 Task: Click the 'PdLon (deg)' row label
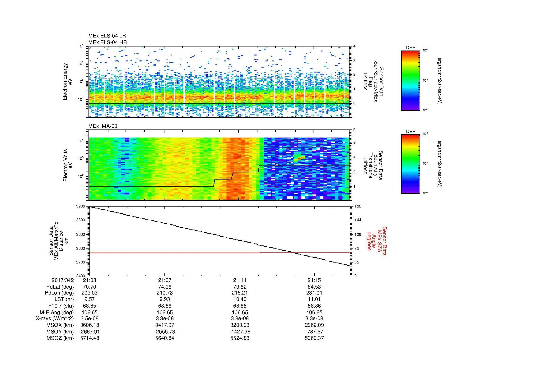point(59,293)
